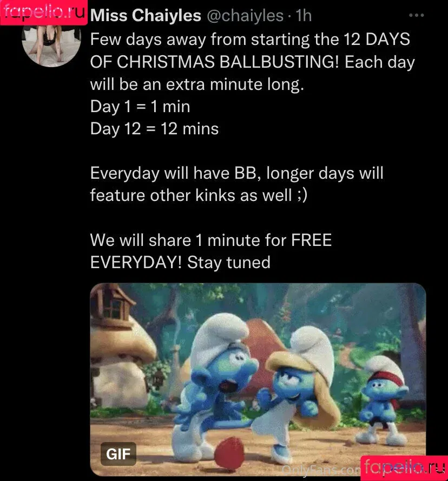Click the "will be an extra minute long" line

[x=197, y=84]
